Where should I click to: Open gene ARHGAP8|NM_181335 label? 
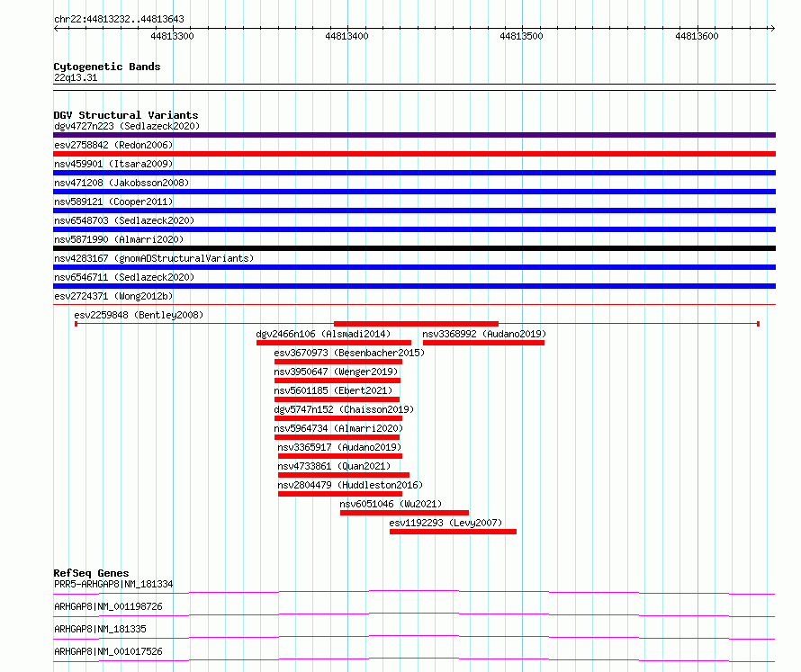[100, 629]
